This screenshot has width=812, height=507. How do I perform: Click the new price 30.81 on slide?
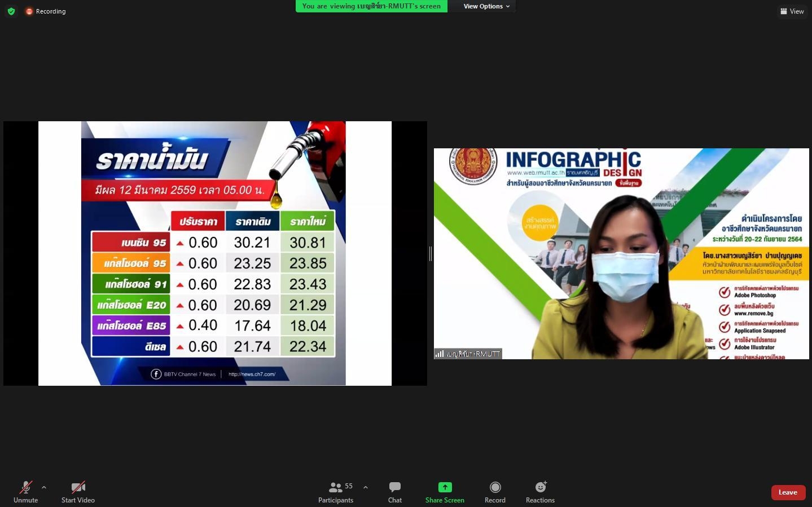pos(308,243)
